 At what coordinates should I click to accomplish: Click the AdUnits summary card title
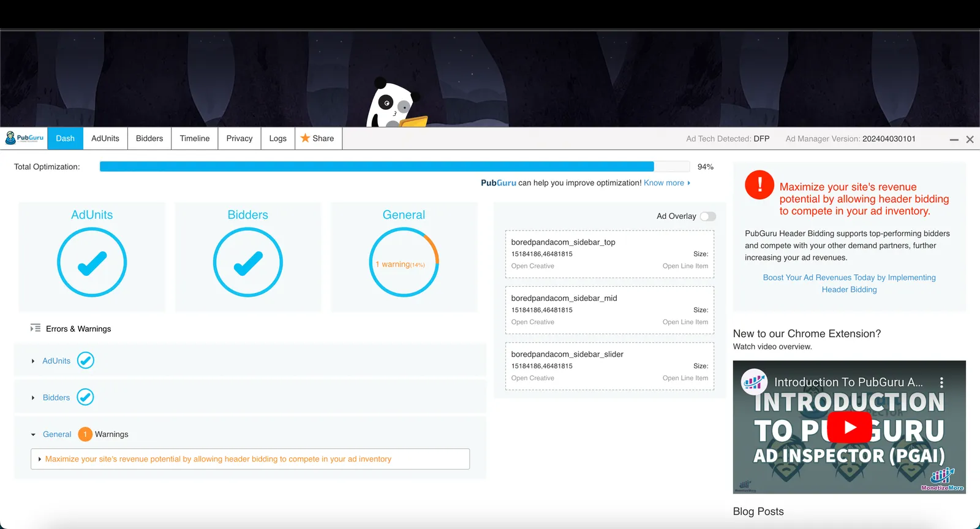point(92,215)
